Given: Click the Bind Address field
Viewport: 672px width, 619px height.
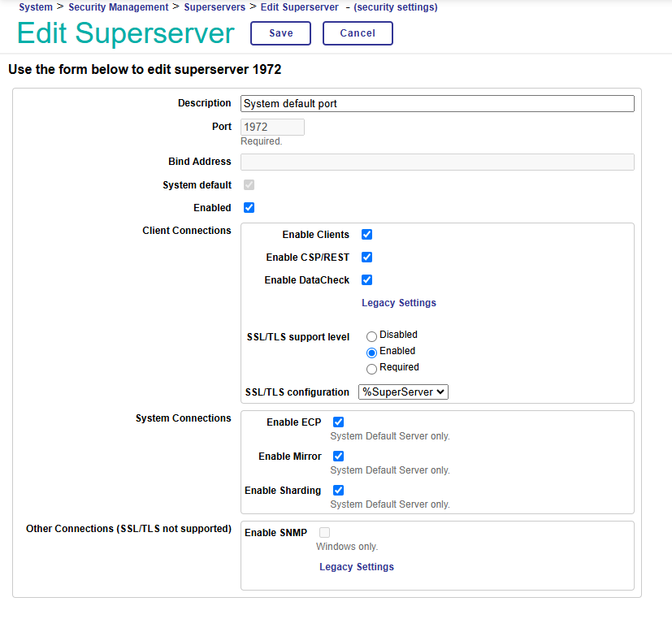Looking at the screenshot, I should pyautogui.click(x=437, y=162).
